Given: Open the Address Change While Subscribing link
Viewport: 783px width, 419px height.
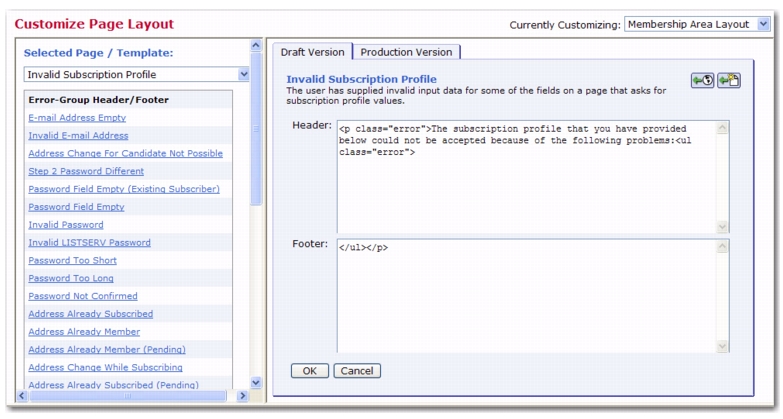Looking at the screenshot, I should point(105,368).
